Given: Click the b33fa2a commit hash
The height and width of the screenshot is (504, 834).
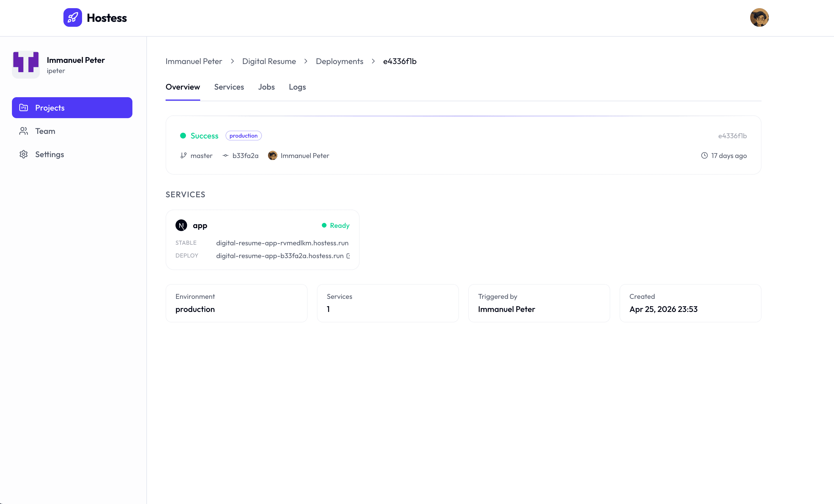Looking at the screenshot, I should 245,156.
